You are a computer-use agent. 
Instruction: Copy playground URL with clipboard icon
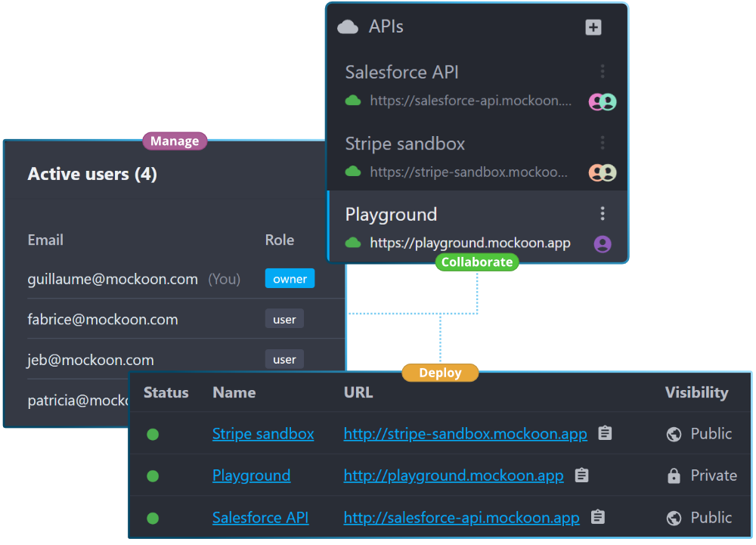tap(581, 475)
